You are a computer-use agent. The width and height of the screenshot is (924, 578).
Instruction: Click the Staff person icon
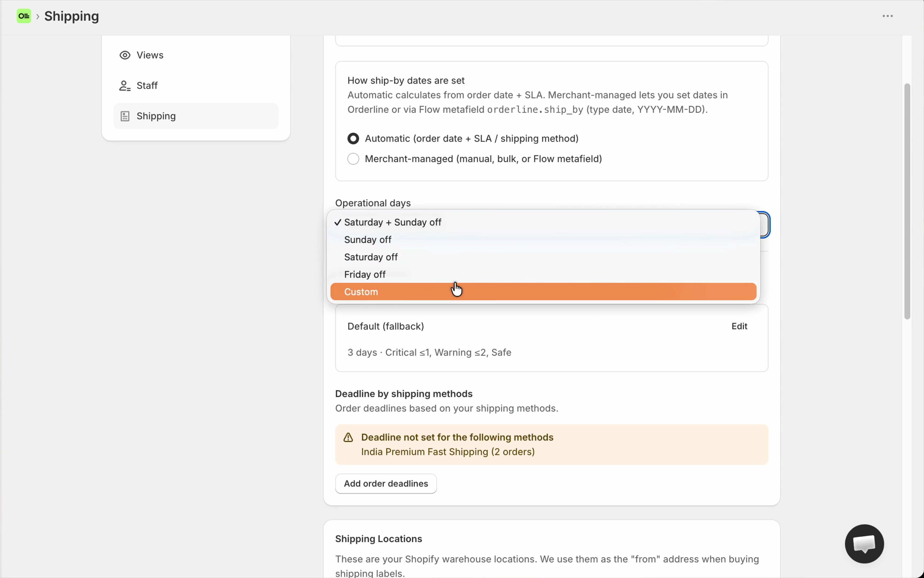coord(125,86)
